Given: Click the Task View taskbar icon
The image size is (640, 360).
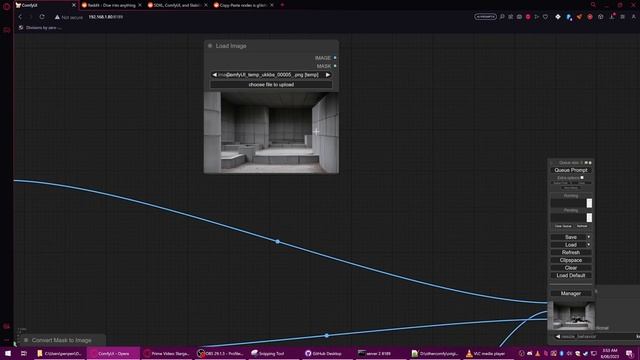Looking at the screenshot, I should (24, 353).
